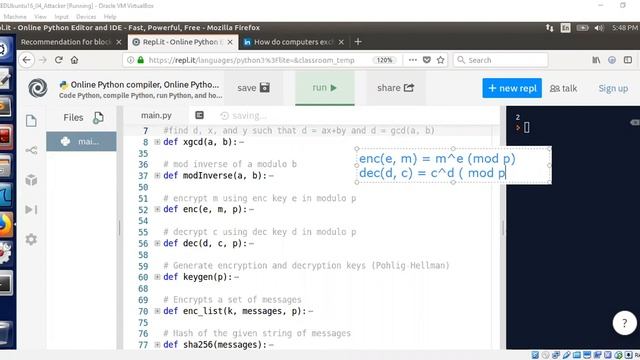Expand the folded sha256 function on line 77
This screenshot has width=640, height=360.
157,344
